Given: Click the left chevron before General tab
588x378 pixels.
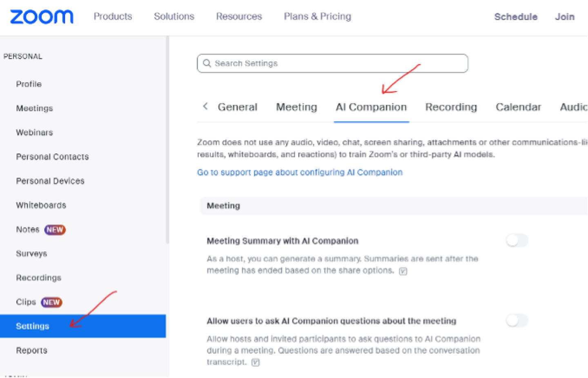Looking at the screenshot, I should point(205,106).
